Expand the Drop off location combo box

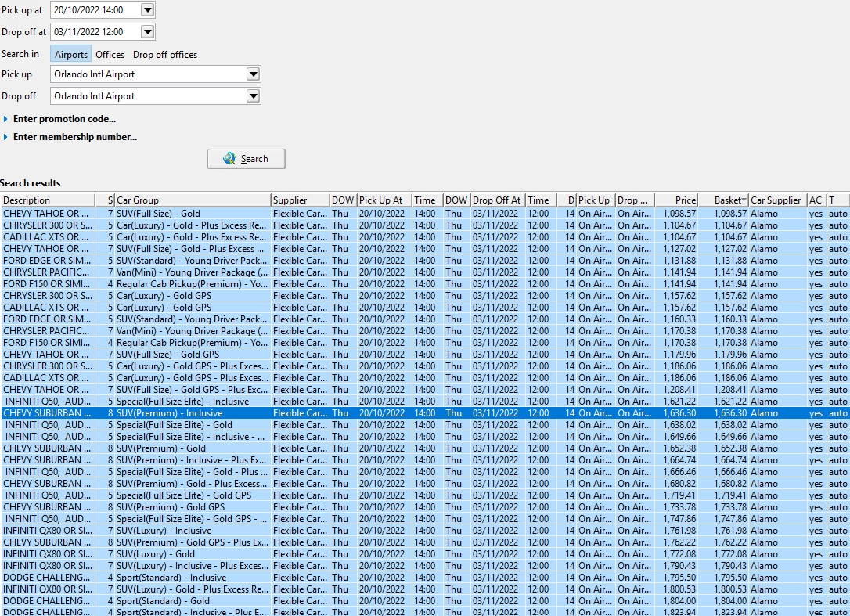coord(252,96)
